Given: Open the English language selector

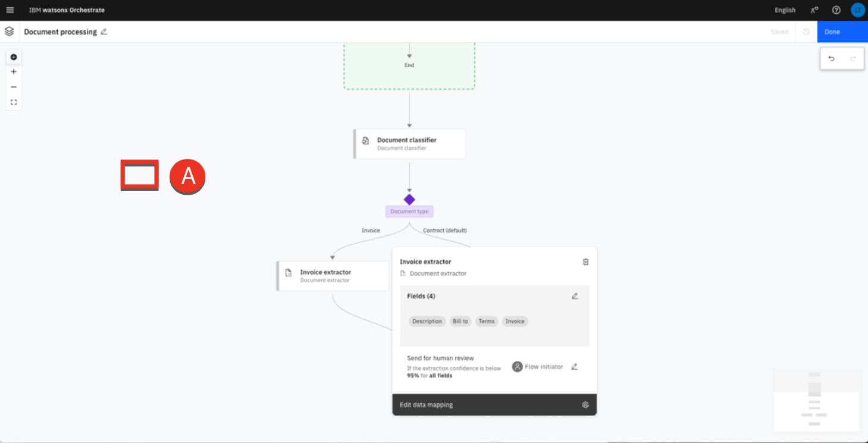Looking at the screenshot, I should click(x=785, y=10).
